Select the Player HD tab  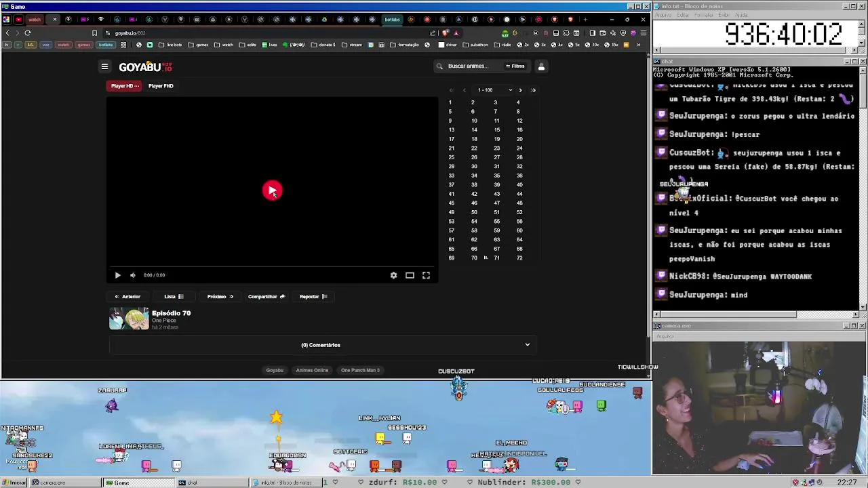[125, 86]
